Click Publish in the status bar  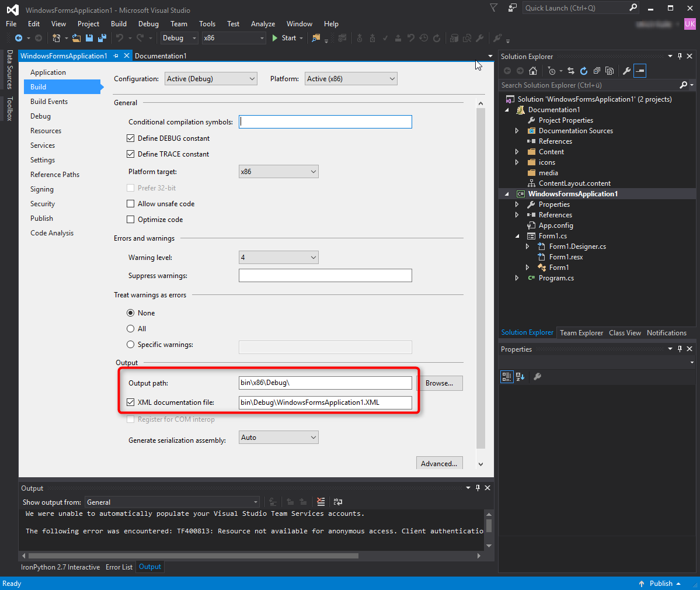tap(660, 584)
